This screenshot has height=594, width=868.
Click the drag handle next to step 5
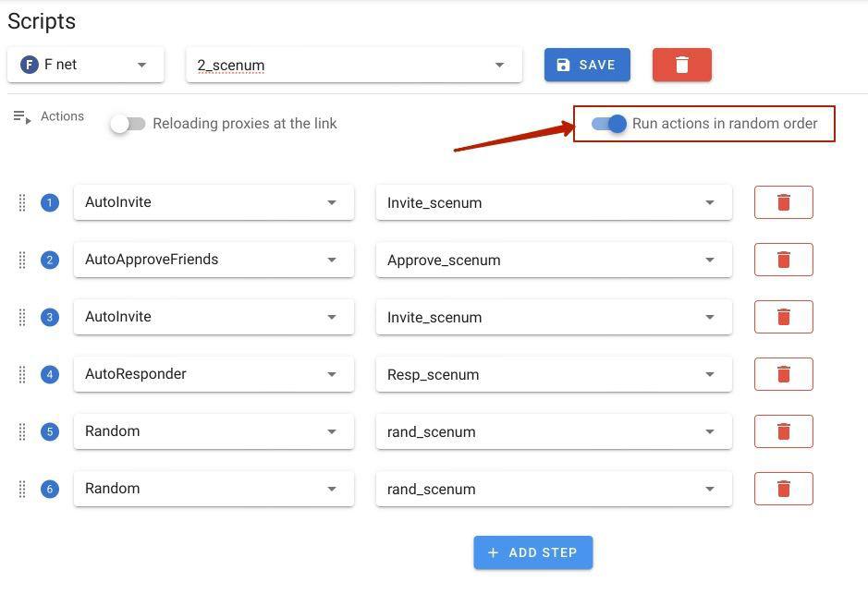coord(22,431)
